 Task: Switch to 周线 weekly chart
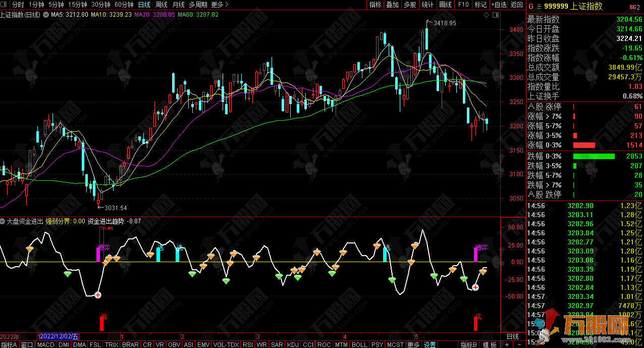coord(162,5)
